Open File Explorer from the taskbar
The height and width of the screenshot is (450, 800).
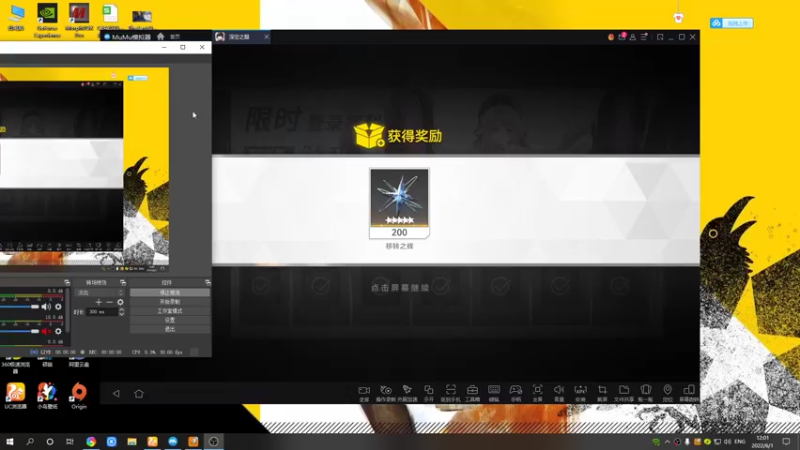pos(132,442)
